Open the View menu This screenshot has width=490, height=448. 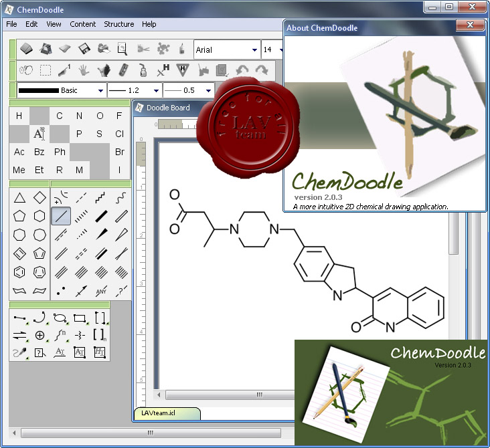point(54,24)
